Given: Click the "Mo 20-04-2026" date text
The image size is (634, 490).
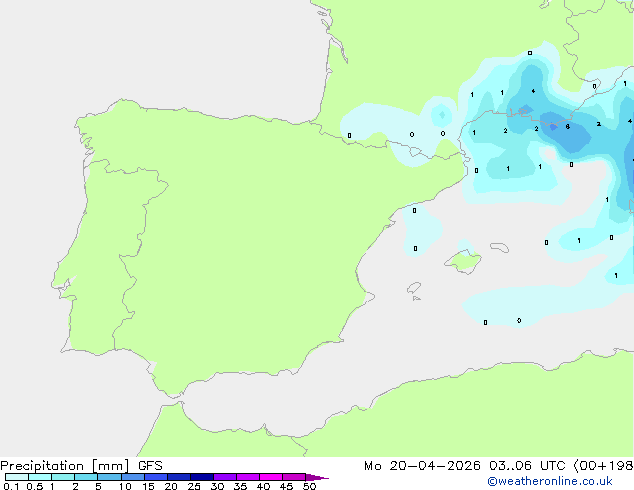Looking at the screenshot, I should [x=422, y=466].
